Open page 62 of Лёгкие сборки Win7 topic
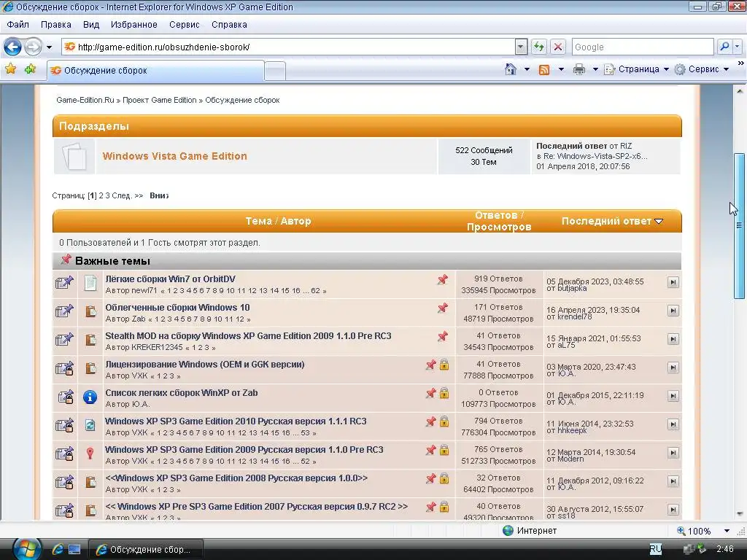The width and height of the screenshot is (747, 560). [315, 290]
